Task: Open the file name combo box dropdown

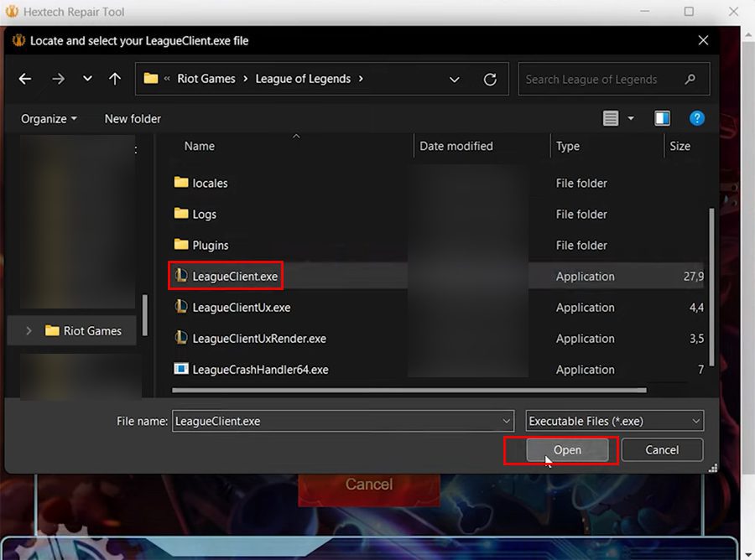Action: point(507,421)
